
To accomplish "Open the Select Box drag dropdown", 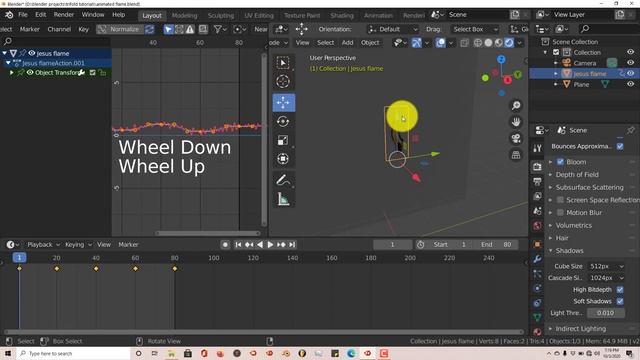I will (475, 29).
